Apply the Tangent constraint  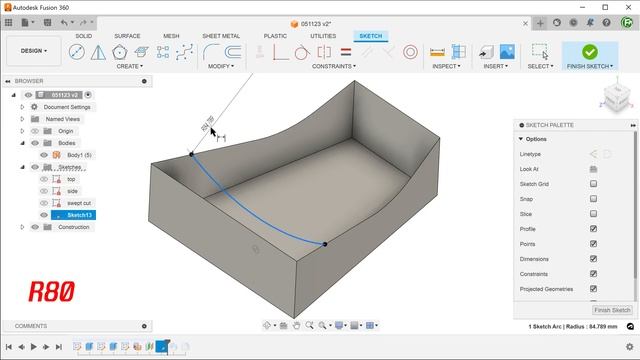pos(302,52)
